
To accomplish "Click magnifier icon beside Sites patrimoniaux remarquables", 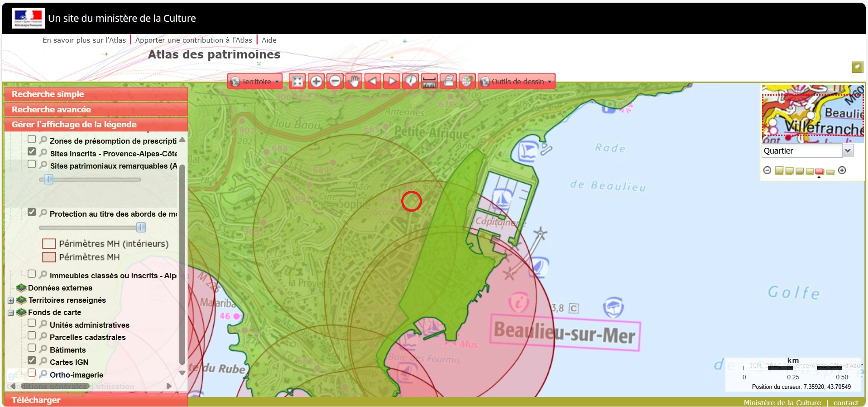I will tap(43, 165).
